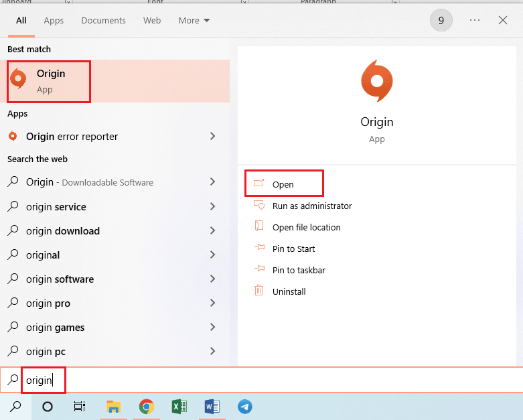Select the origin pc suggestion

(115, 351)
